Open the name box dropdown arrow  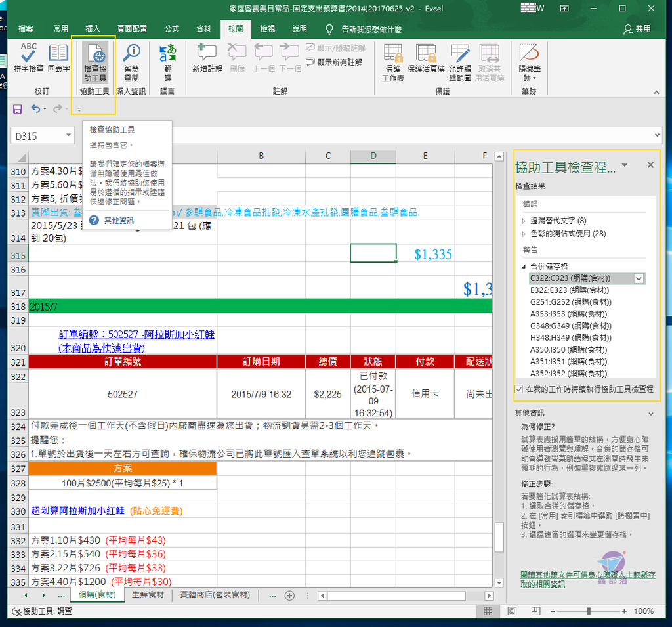pyautogui.click(x=68, y=135)
